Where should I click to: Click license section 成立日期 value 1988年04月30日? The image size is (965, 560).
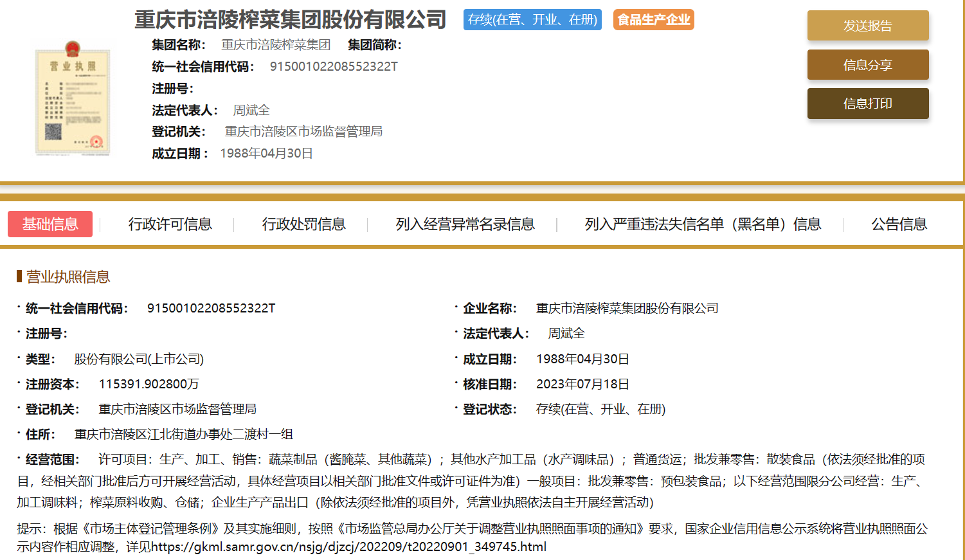(582, 359)
